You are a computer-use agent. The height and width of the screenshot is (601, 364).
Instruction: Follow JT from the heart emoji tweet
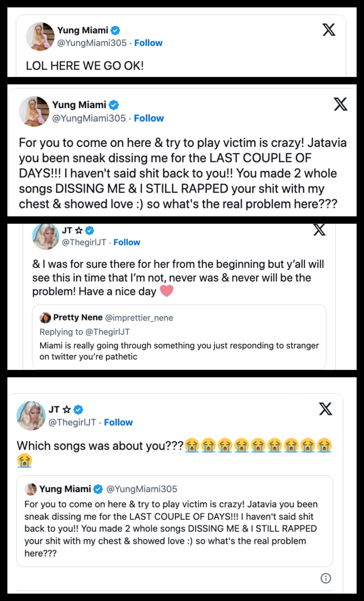coord(127,242)
